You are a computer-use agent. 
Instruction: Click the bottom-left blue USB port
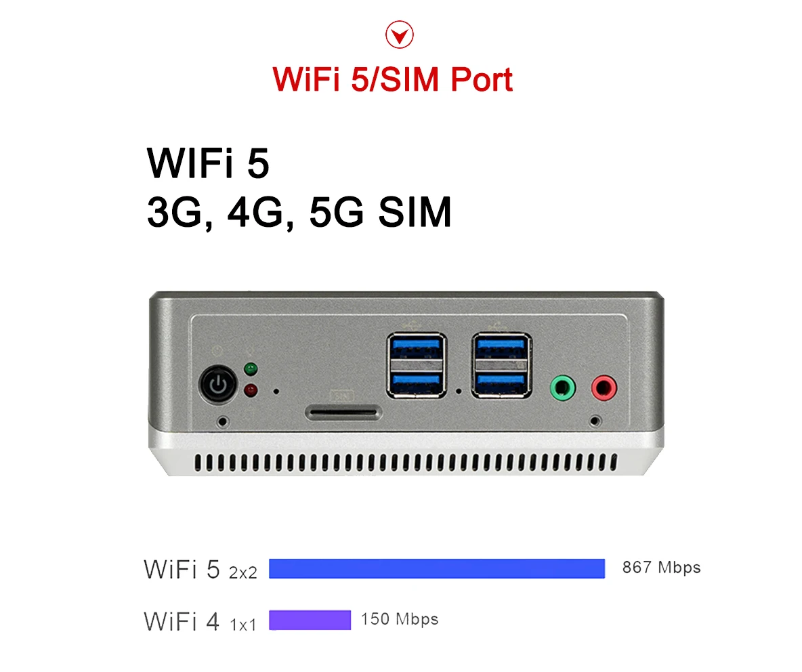[x=417, y=383]
